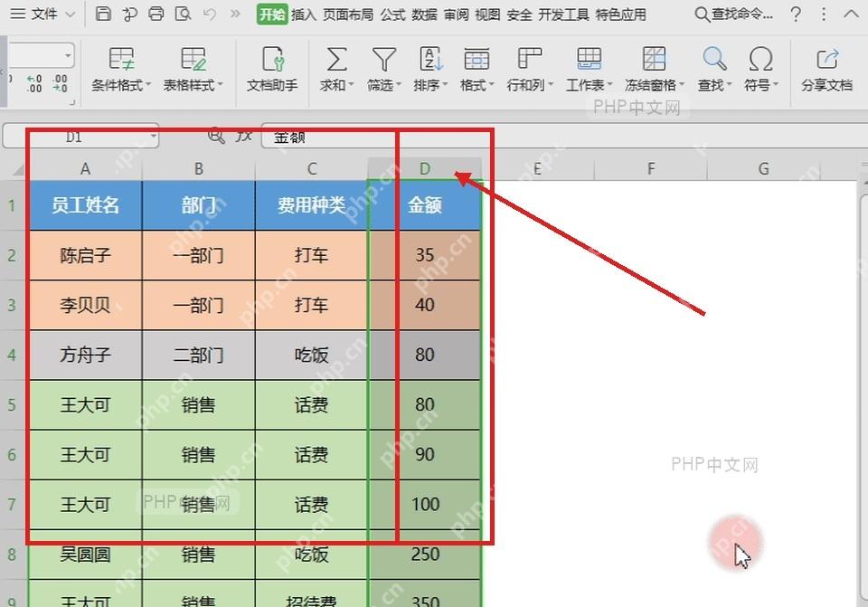Go to the 数据 tab
The height and width of the screenshot is (607, 868).
click(x=424, y=14)
